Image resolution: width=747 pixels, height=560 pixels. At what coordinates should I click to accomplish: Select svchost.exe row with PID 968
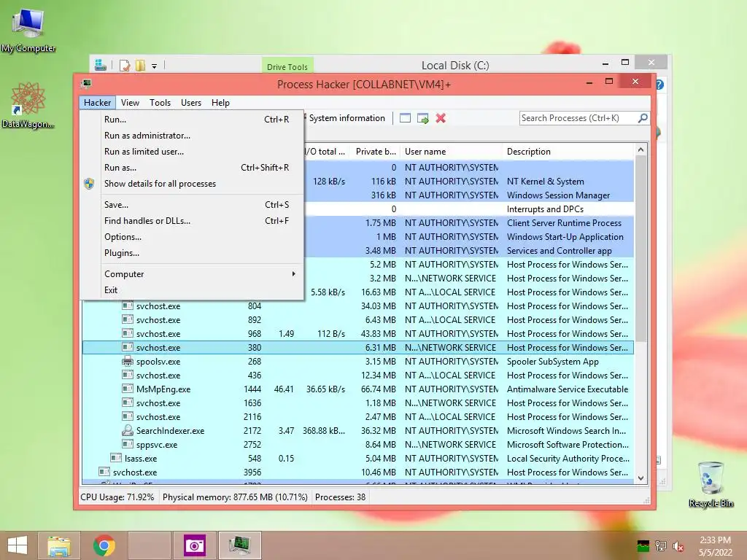(358, 334)
